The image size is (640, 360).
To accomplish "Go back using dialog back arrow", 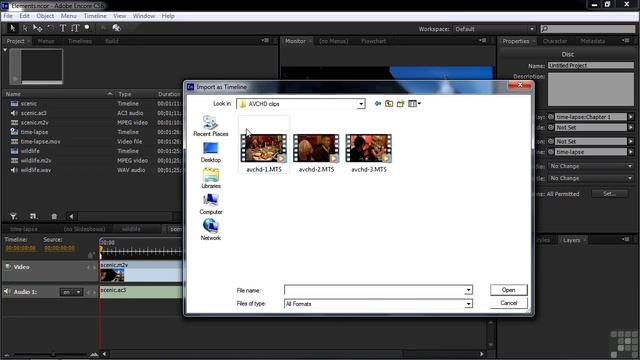I will pyautogui.click(x=378, y=104).
